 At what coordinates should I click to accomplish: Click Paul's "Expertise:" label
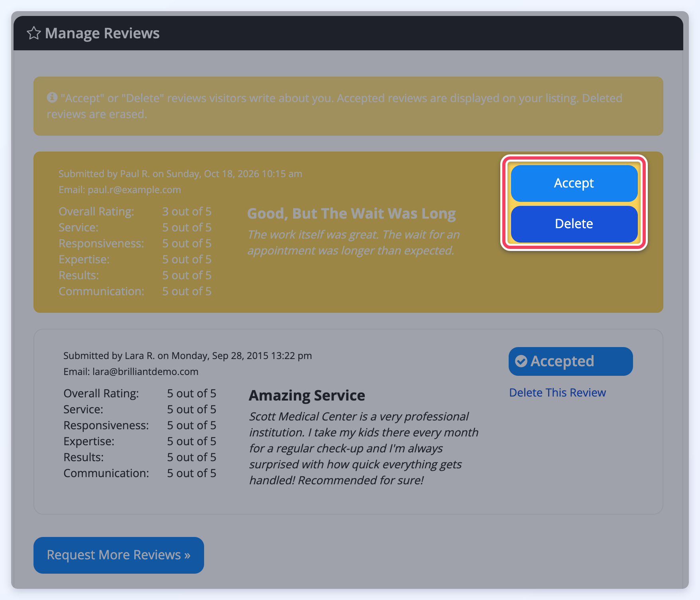click(x=84, y=259)
